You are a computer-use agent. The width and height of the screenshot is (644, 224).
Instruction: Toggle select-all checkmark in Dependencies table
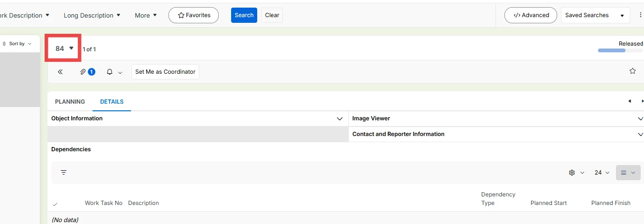[55, 204]
